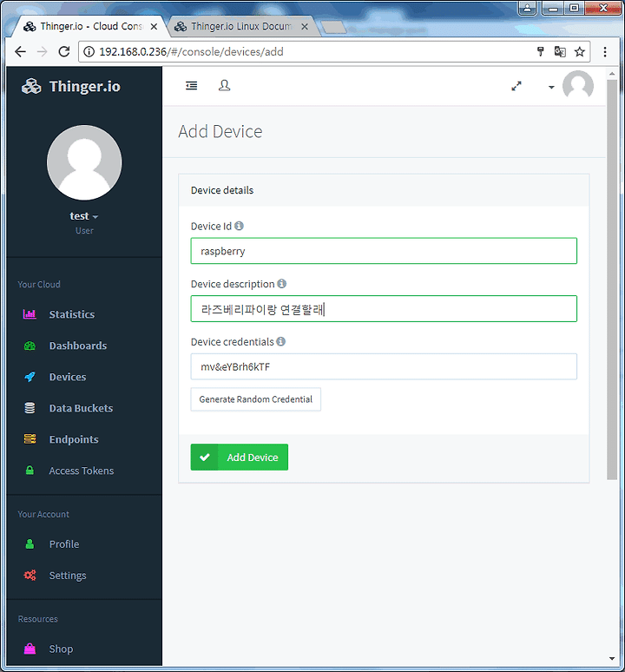The width and height of the screenshot is (625, 672).
Task: Switch to Thinger.io Linux Documentation tab
Action: (x=240, y=27)
